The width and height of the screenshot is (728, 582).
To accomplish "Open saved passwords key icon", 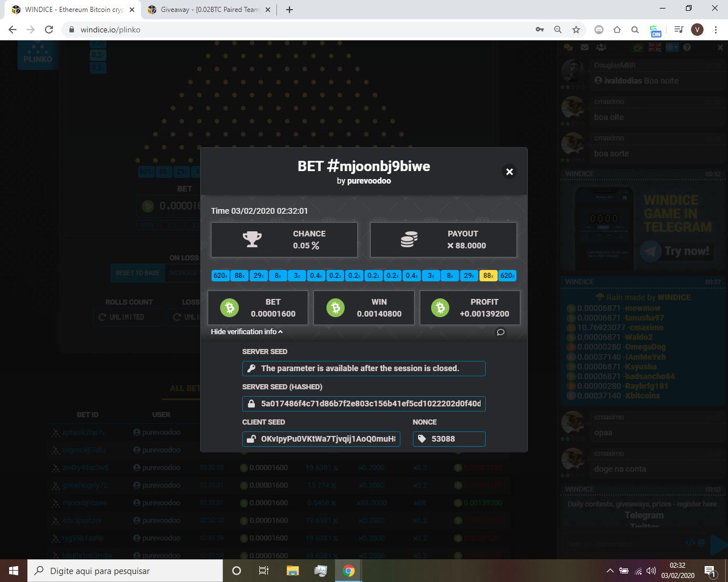I will 540,30.
